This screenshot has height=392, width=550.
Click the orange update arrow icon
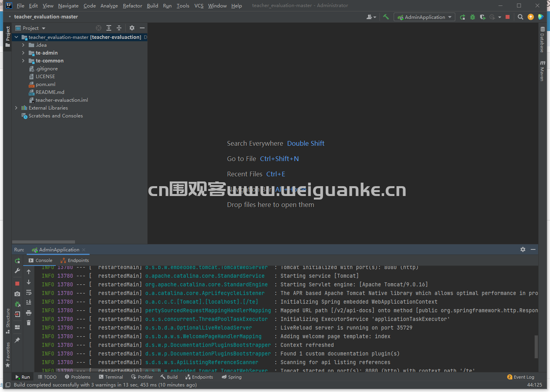(x=531, y=17)
